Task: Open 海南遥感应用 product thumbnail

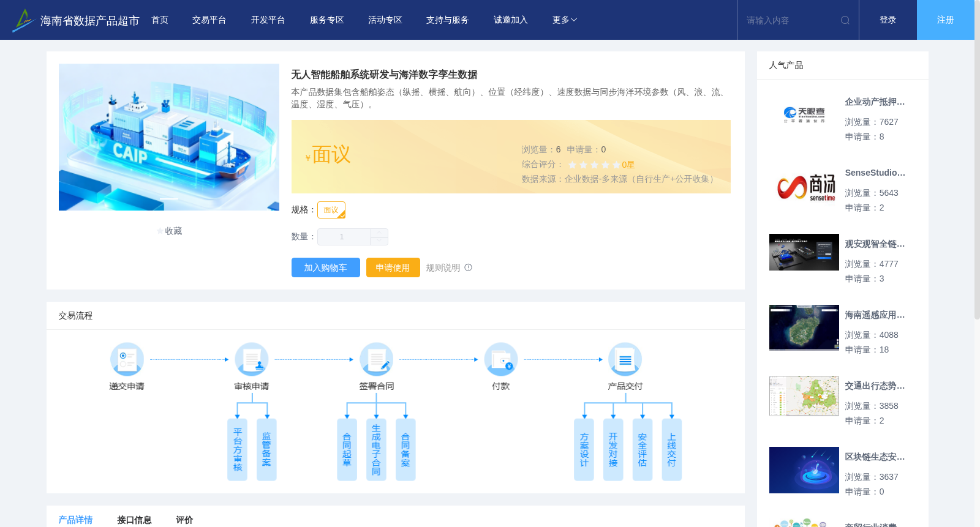Action: point(804,327)
